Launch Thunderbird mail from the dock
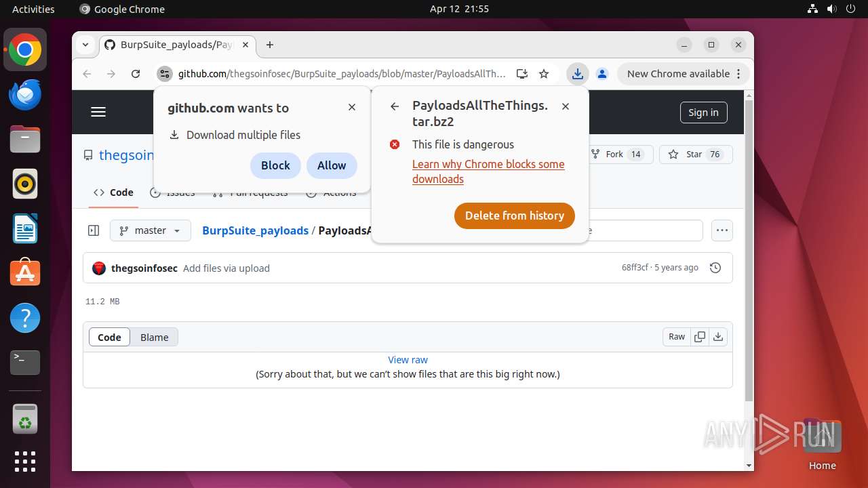This screenshot has height=488, width=868. pyautogui.click(x=25, y=94)
